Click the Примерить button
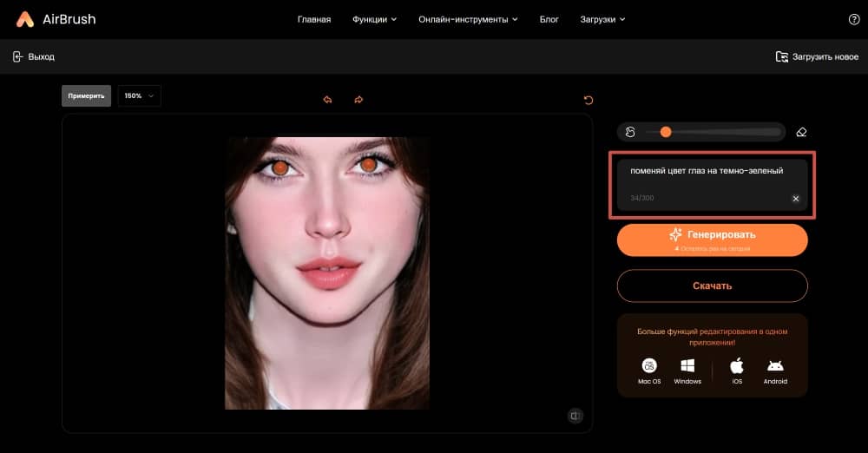 [86, 95]
